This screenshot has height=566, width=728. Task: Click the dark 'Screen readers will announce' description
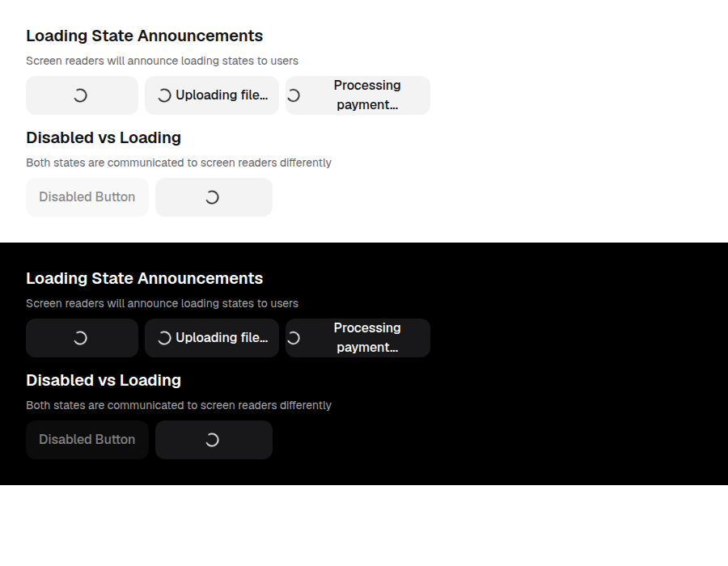162,303
